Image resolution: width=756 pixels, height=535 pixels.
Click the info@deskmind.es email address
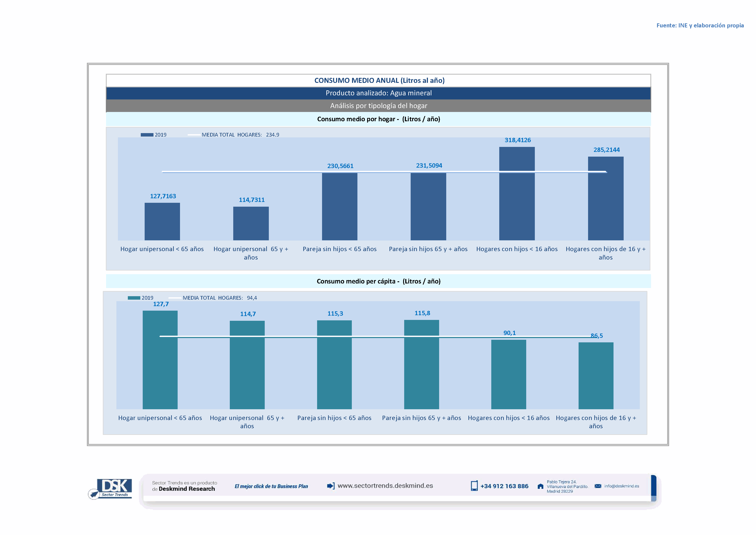tap(622, 486)
